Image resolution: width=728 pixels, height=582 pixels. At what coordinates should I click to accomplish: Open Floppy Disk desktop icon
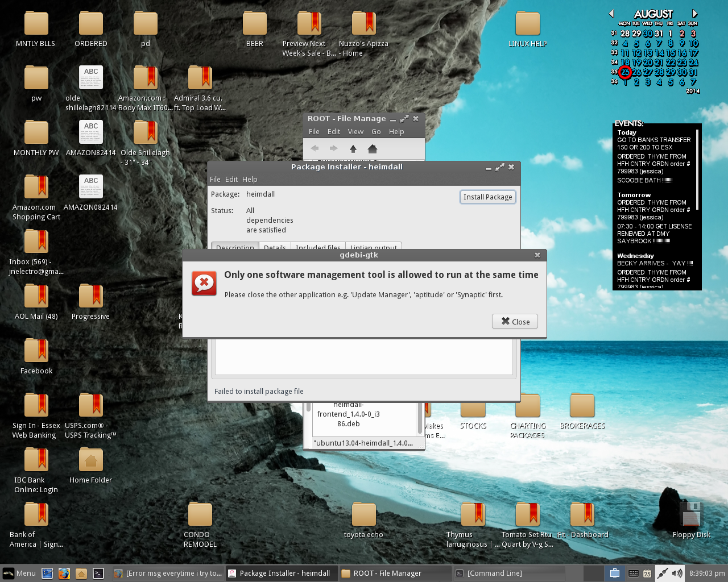point(691,520)
